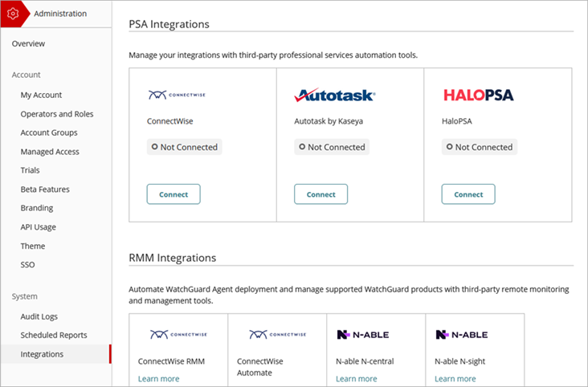Open Learn more for ConnectWise RMM
The image size is (588, 387).
[x=158, y=379]
